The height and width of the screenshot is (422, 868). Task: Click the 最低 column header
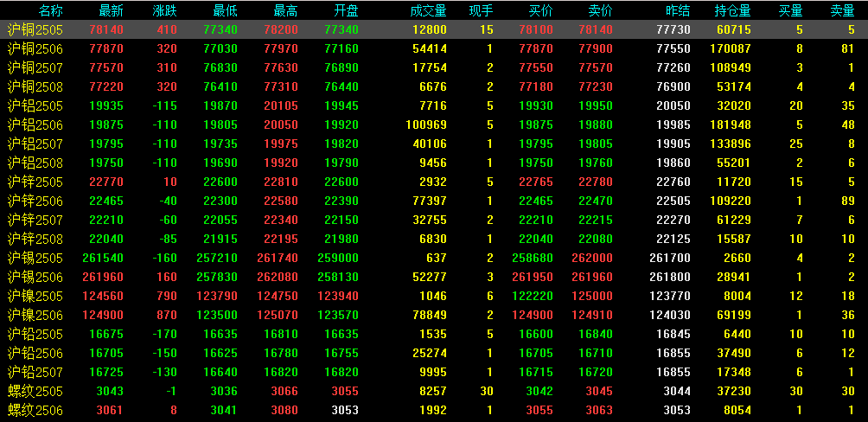click(226, 10)
